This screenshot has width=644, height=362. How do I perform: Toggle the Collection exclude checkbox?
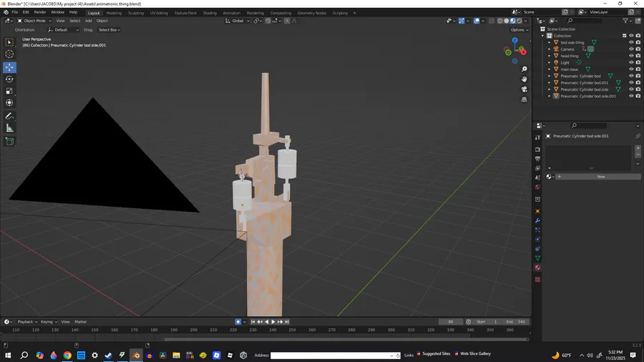coord(624,36)
